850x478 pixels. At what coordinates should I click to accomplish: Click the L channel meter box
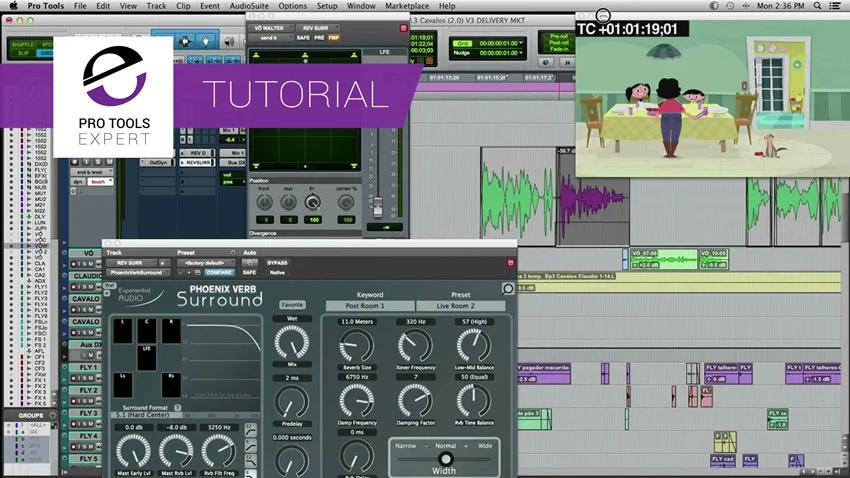click(123, 331)
